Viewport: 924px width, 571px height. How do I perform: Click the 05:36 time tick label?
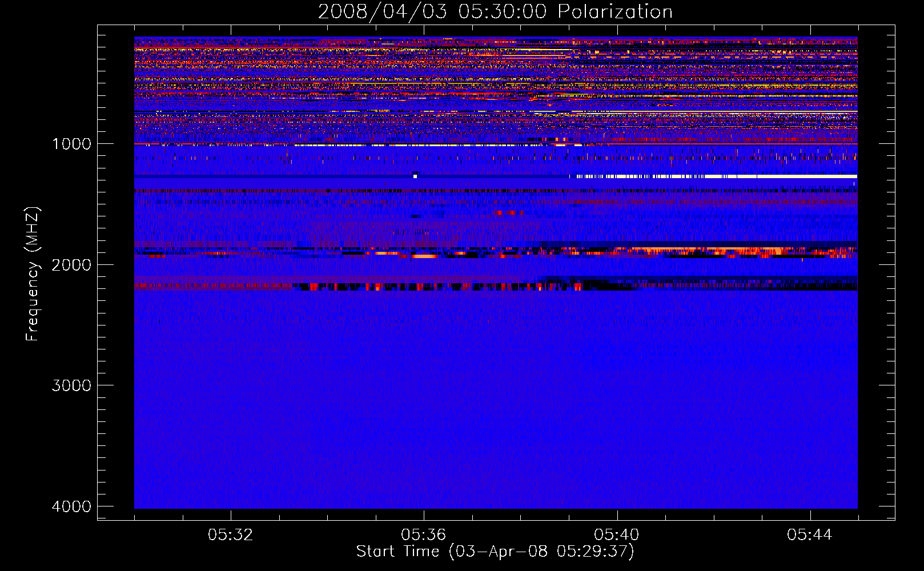pos(423,535)
